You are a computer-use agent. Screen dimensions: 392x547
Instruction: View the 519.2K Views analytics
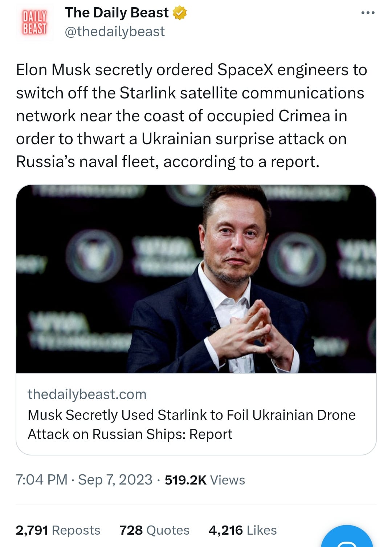pos(205,480)
